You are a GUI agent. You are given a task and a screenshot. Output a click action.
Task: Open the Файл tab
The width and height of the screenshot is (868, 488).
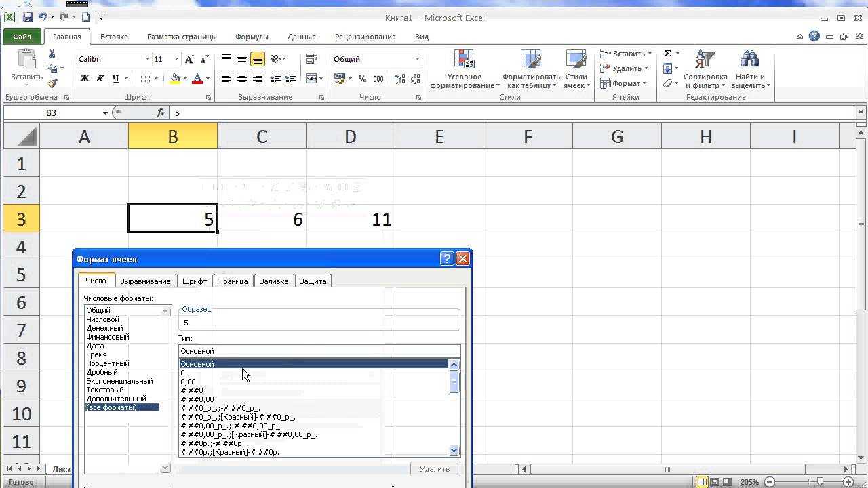point(22,37)
